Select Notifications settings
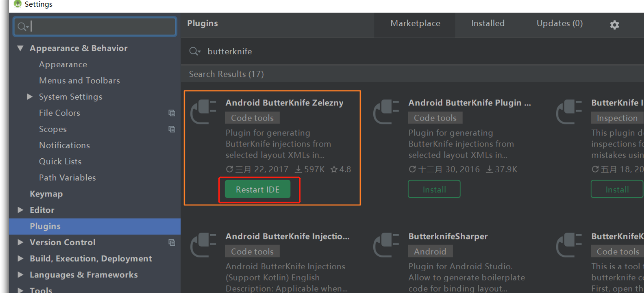The image size is (644, 293). pos(64,145)
